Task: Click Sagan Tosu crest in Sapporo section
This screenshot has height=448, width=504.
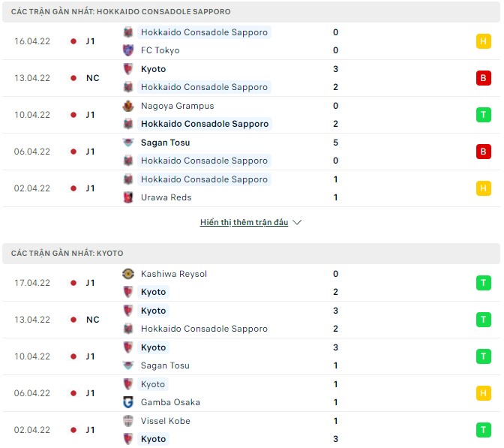Action: [x=128, y=143]
